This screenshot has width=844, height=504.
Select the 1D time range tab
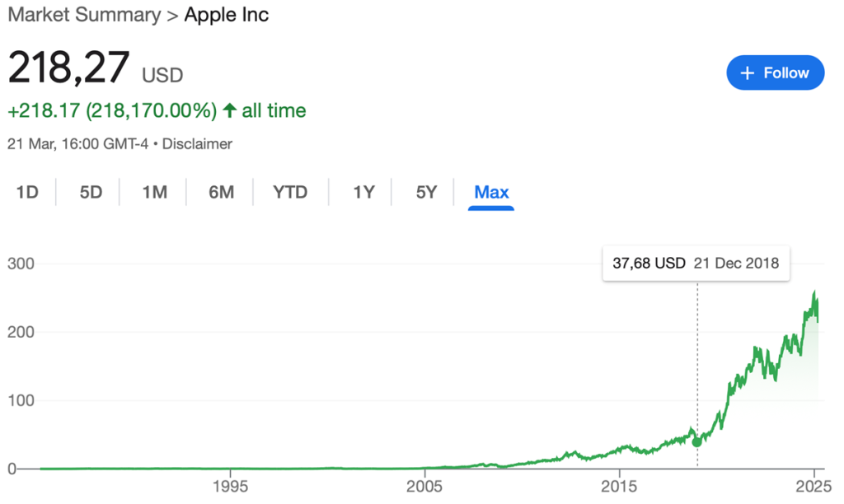(x=28, y=193)
